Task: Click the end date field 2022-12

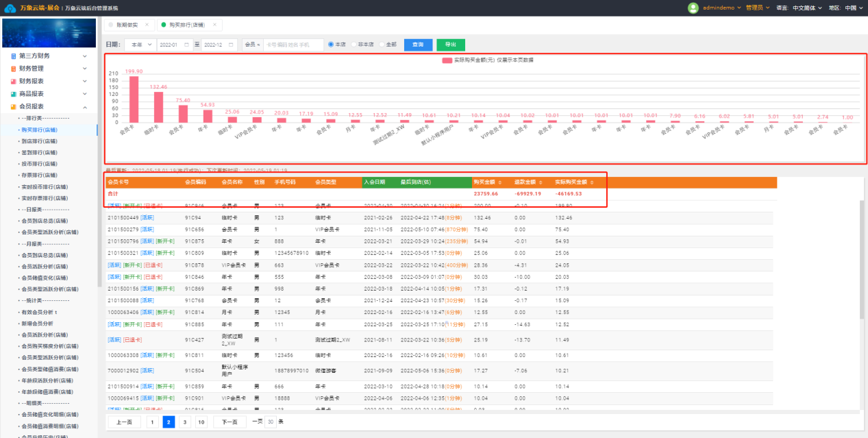Action: coord(219,45)
